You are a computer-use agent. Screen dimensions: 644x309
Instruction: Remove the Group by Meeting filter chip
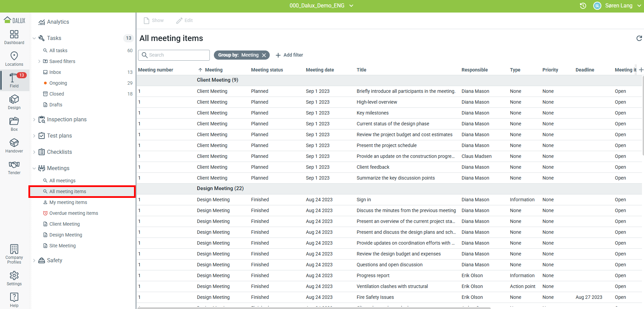point(264,55)
